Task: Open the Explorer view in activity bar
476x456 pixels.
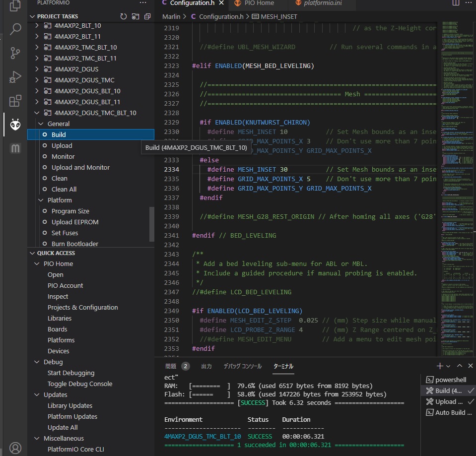Action: tap(15, 5)
